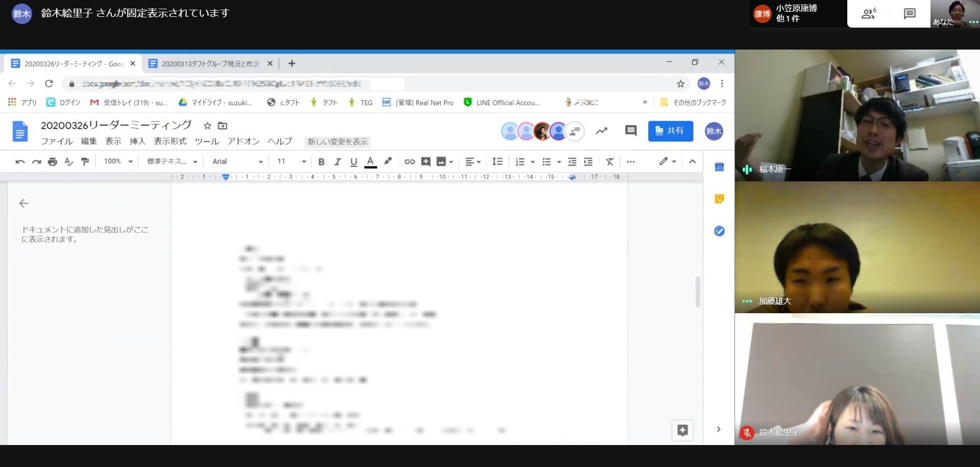The image size is (980, 467).
Task: Click the Clear formatting icon
Action: pyautogui.click(x=609, y=162)
